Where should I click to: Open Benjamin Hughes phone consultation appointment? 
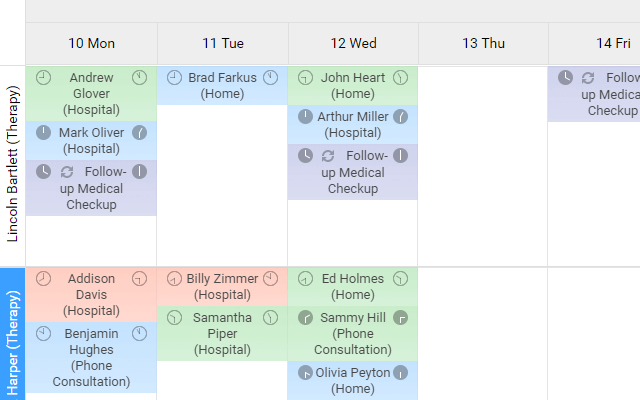tap(91, 357)
